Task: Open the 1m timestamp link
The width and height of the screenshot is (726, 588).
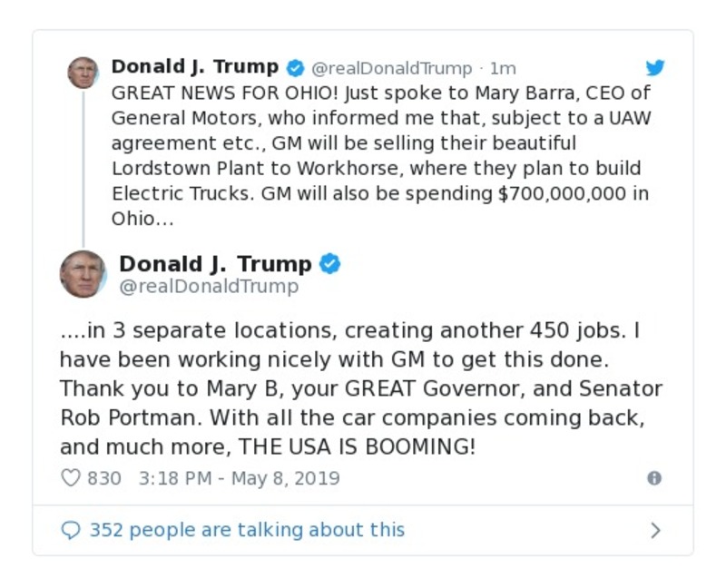Action: 502,66
